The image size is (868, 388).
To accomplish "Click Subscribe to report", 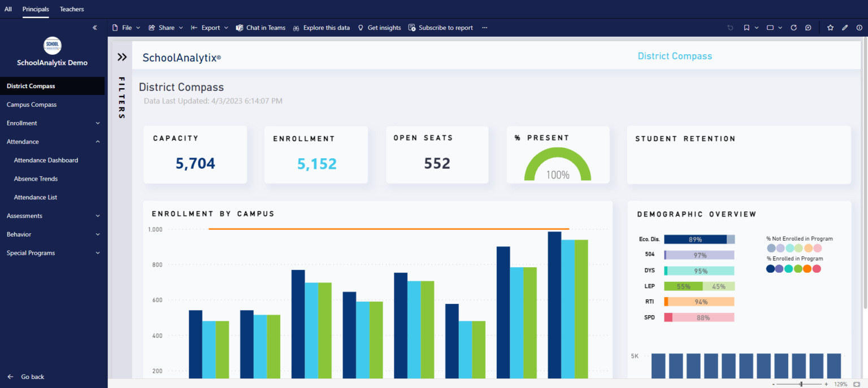I will (441, 28).
